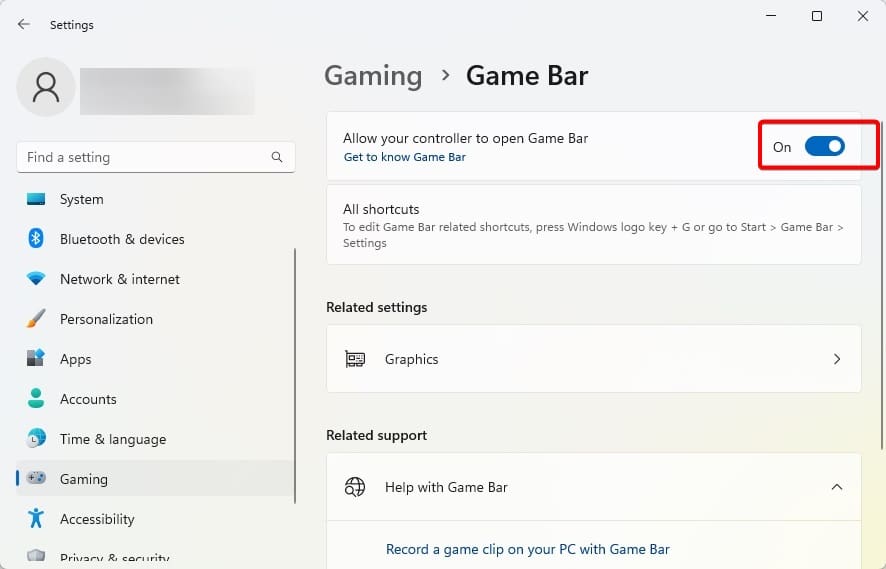
Task: Open the System settings category
Action: 155,199
